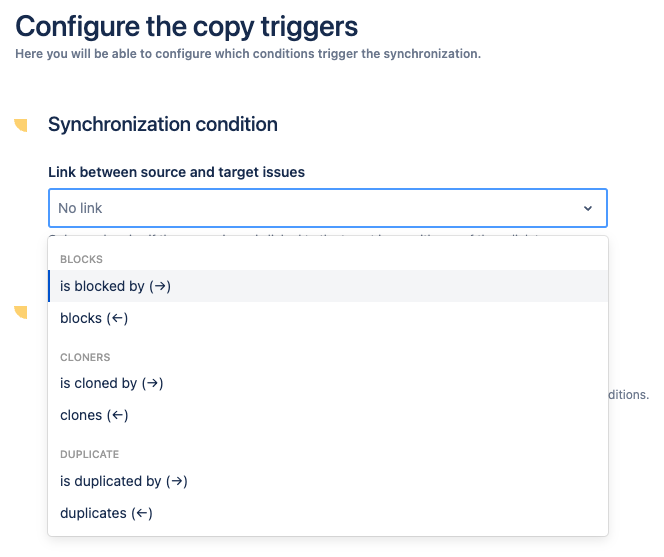The height and width of the screenshot is (557, 664).
Task: Click the BLOCKS group header
Action: tap(81, 259)
